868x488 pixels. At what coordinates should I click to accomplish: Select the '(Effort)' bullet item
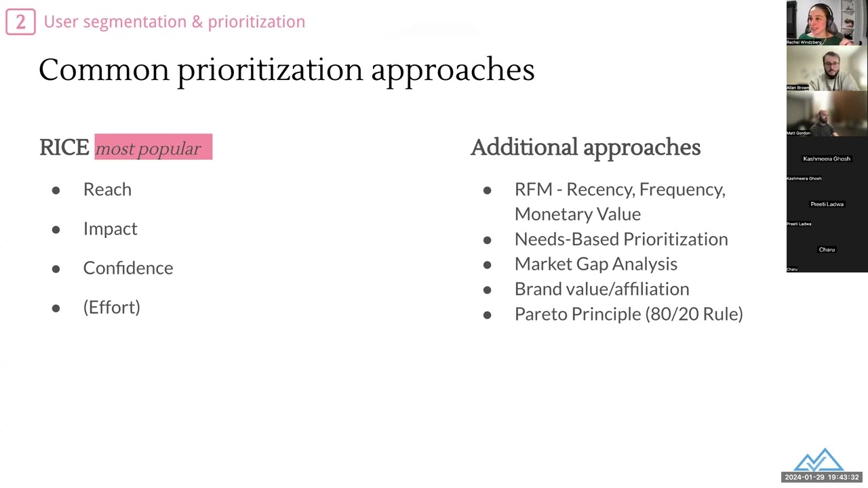[x=112, y=307]
